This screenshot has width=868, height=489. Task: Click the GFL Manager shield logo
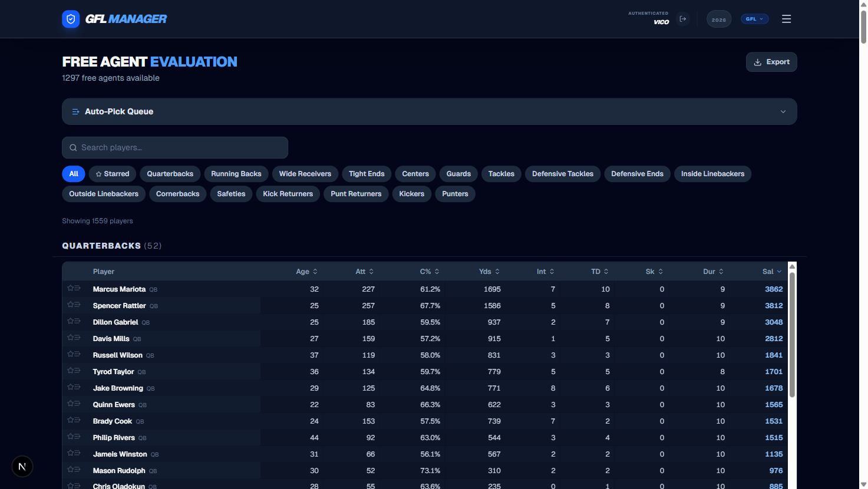tap(71, 19)
